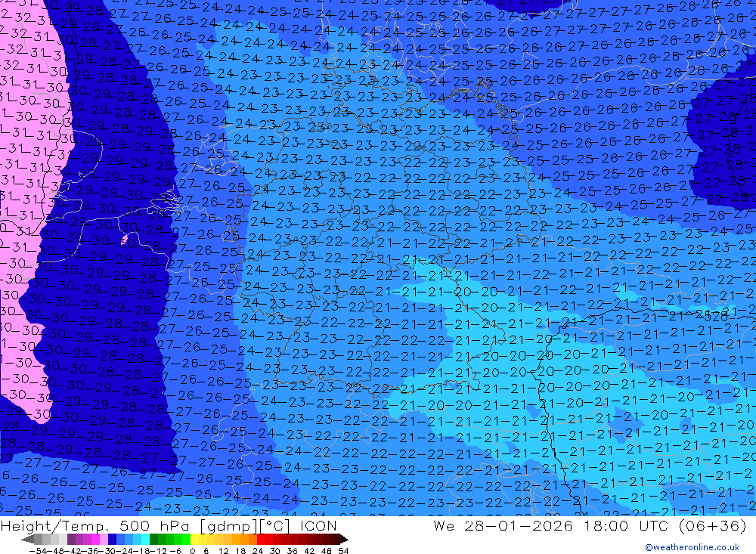756x554 pixels.
Task: Click the '(06+36)' forecast offset text
Action: [x=712, y=525]
